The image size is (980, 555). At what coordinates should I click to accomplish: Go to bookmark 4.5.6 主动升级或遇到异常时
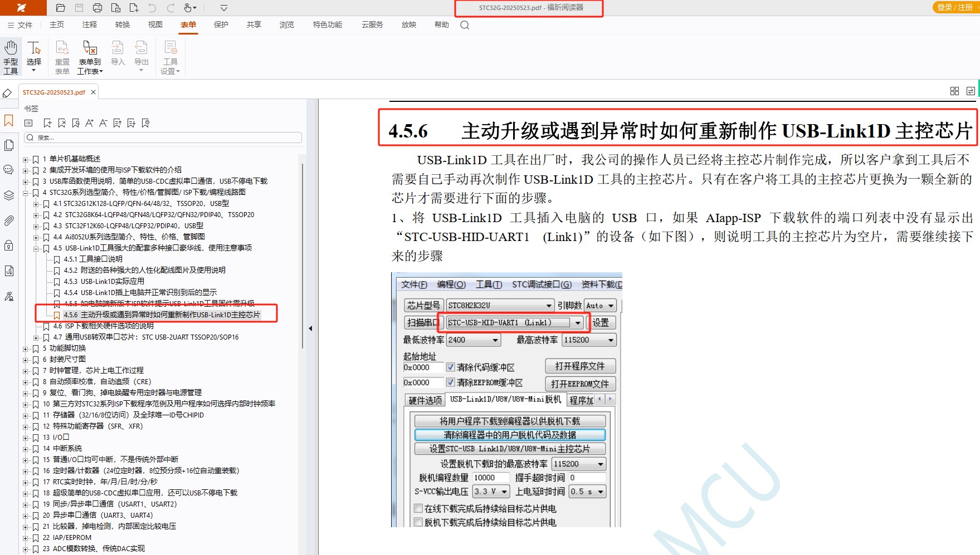click(x=162, y=315)
